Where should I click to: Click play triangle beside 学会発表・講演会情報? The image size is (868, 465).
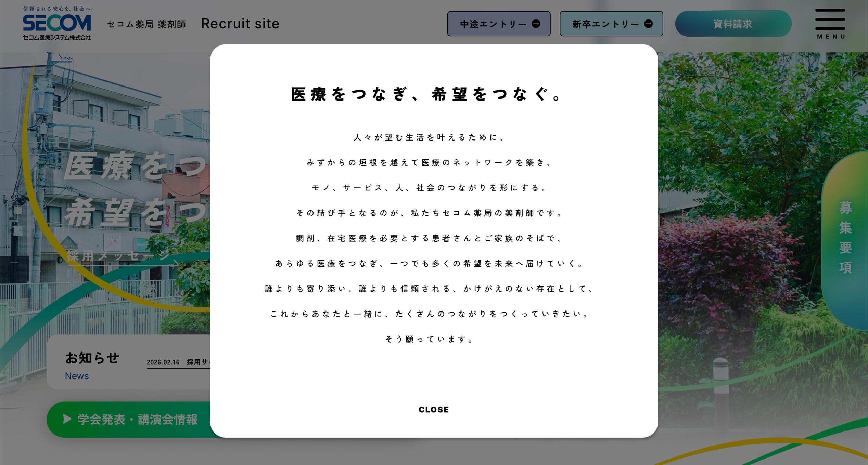click(x=67, y=419)
